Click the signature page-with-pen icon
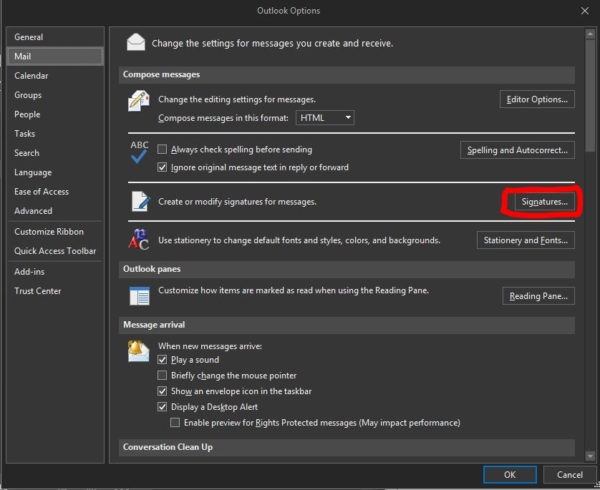Image resolution: width=600 pixels, height=490 pixels. (x=140, y=201)
